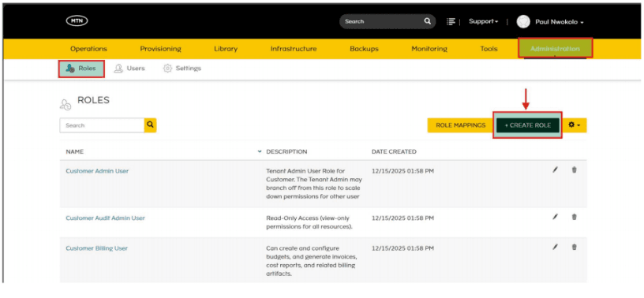The width and height of the screenshot is (644, 298).
Task: Toggle sort arrow beside DESCRIPTION column
Action: (259, 151)
